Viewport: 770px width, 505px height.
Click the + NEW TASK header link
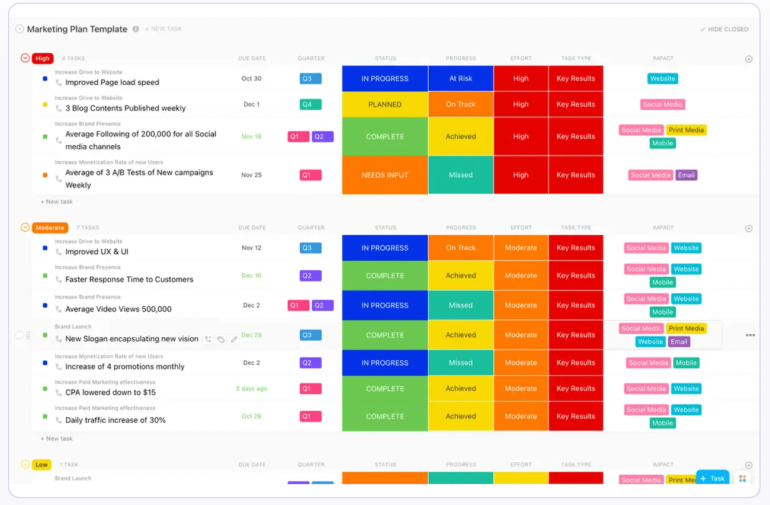(x=164, y=29)
